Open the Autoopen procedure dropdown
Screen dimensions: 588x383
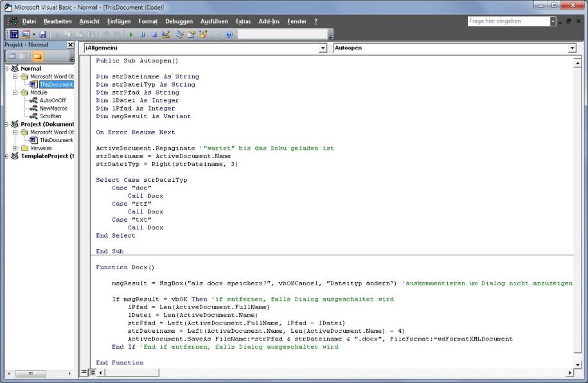click(x=572, y=48)
